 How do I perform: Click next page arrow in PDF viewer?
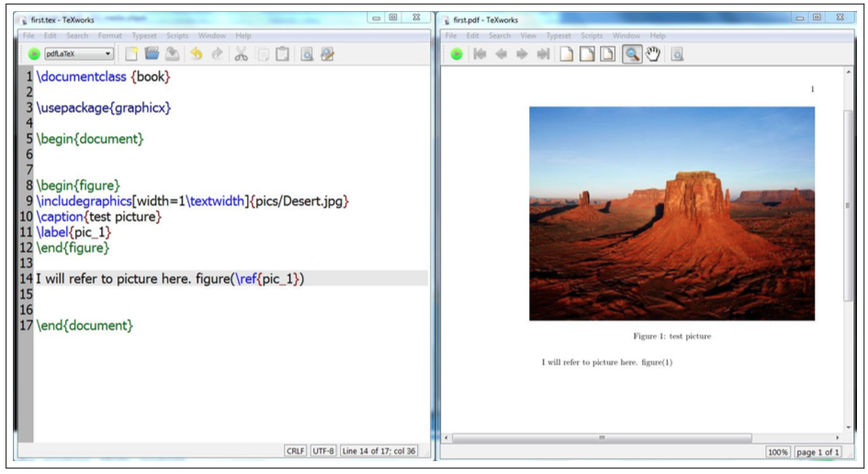522,53
